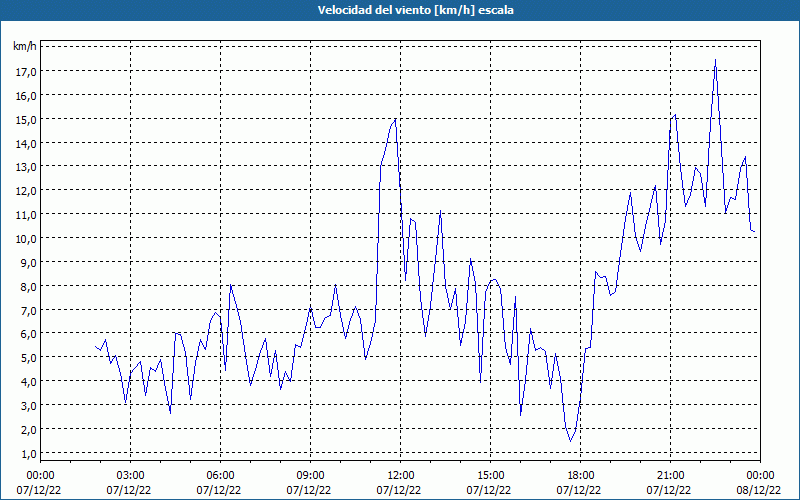
Task: Click the y-axis value 6,0
Action: (29, 334)
